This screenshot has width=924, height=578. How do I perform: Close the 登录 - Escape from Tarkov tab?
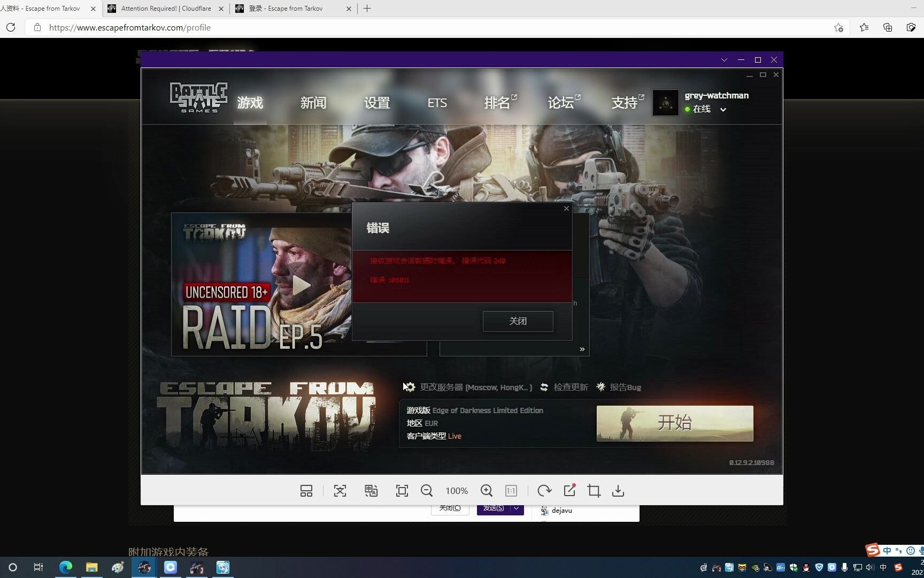pos(349,9)
